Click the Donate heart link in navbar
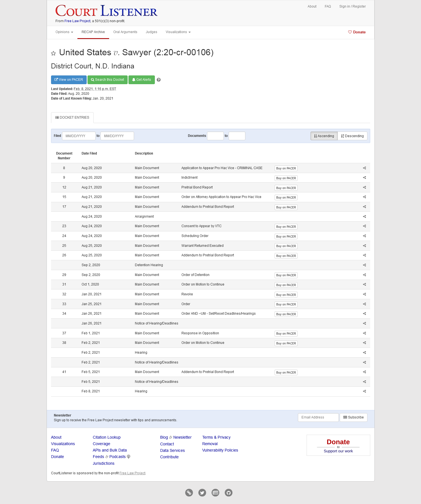The height and width of the screenshot is (504, 421). 357,32
